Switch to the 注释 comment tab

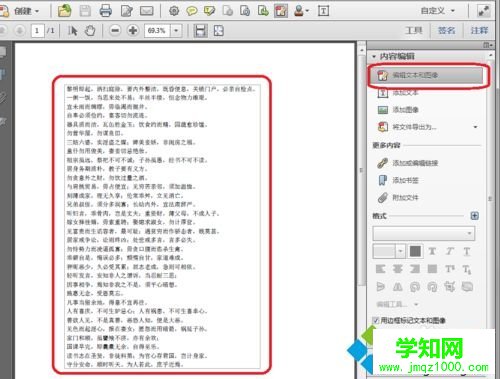(x=479, y=31)
